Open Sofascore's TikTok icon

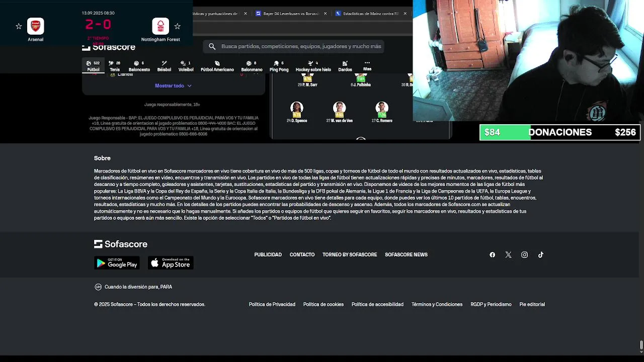541,255
